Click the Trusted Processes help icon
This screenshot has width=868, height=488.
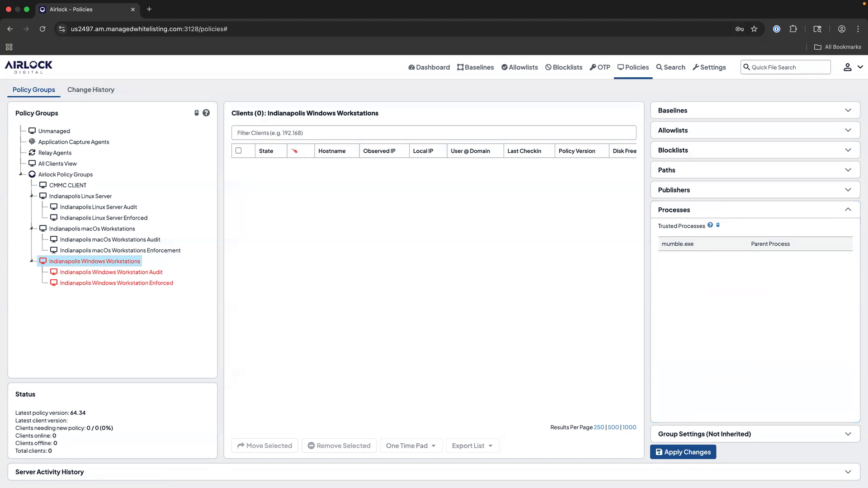pos(711,225)
